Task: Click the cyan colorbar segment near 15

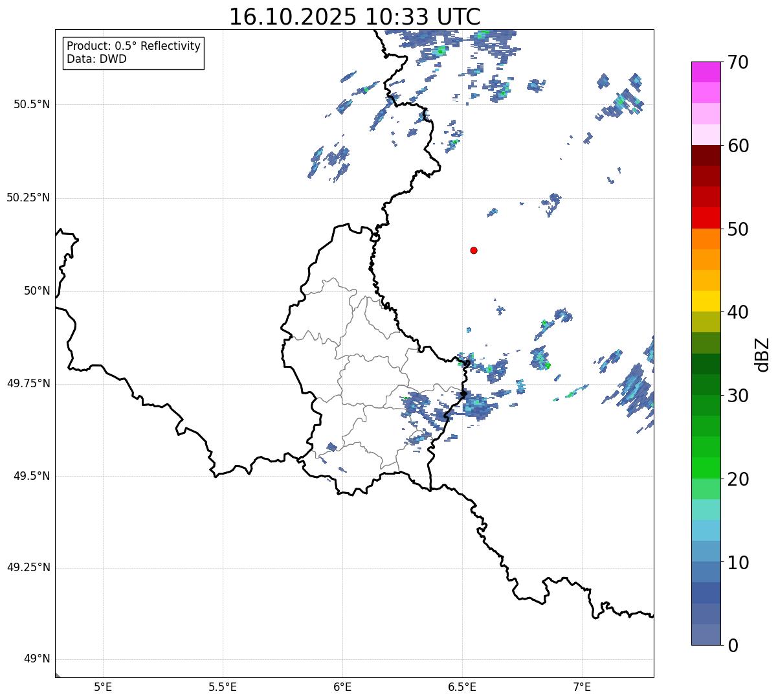Action: [706, 530]
